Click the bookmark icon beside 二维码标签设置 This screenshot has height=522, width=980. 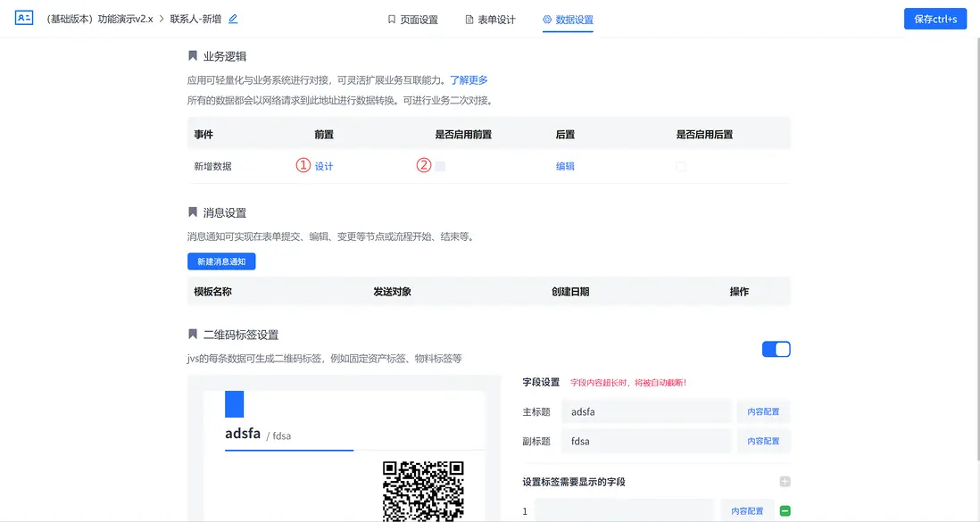[x=193, y=334]
